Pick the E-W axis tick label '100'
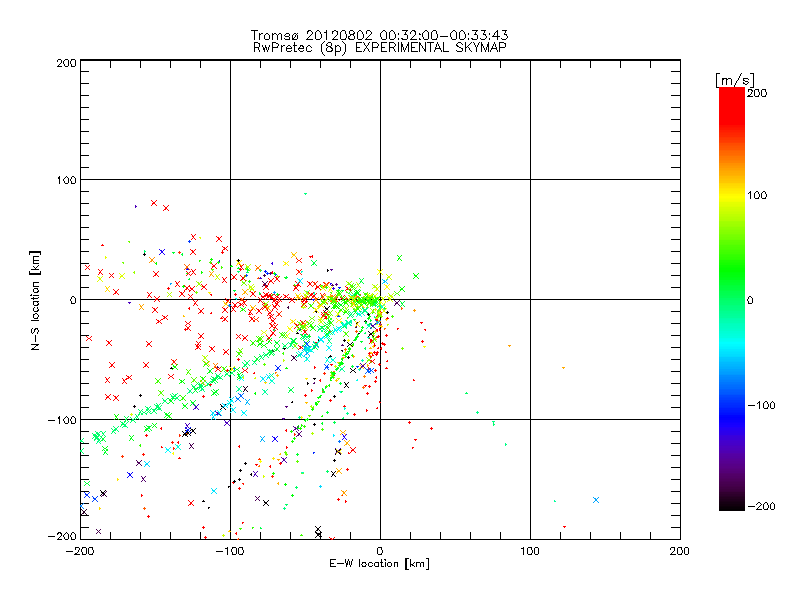The height and width of the screenshot is (600, 800). coord(530,551)
